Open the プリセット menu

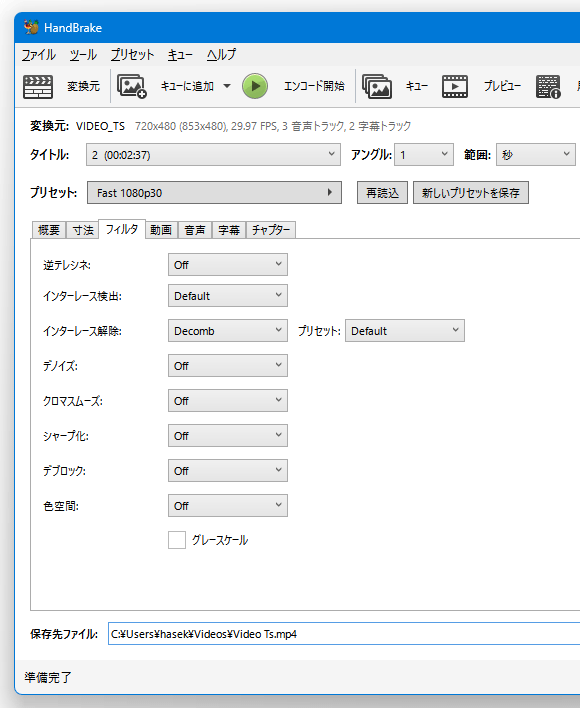click(x=132, y=55)
